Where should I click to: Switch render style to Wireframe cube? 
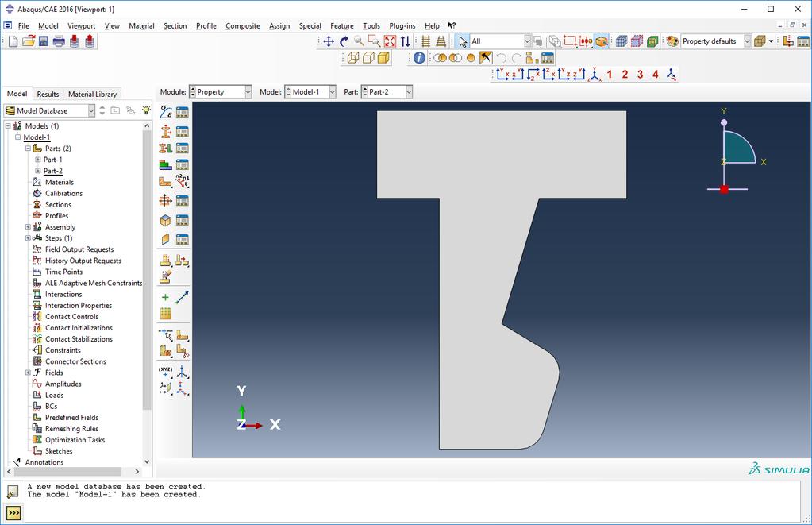point(353,58)
